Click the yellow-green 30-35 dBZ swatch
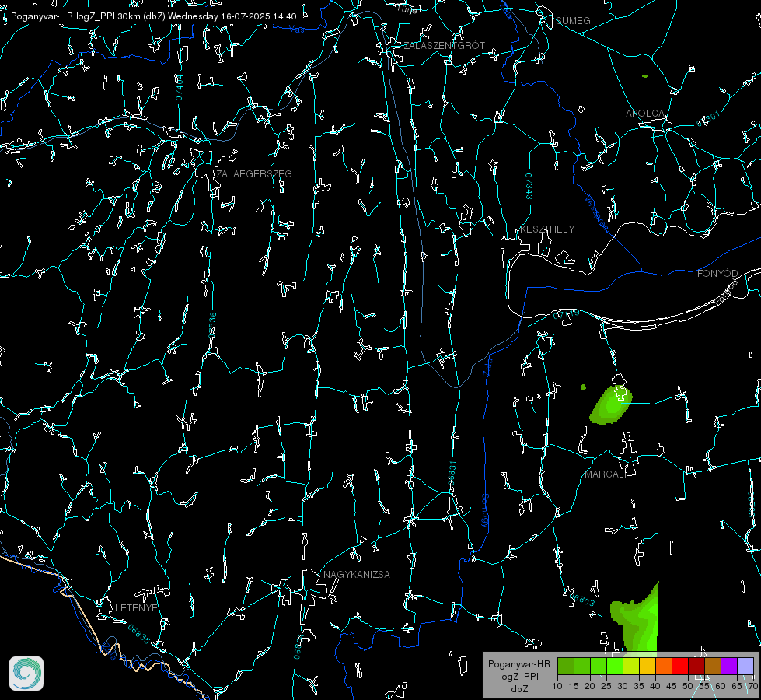 click(631, 666)
